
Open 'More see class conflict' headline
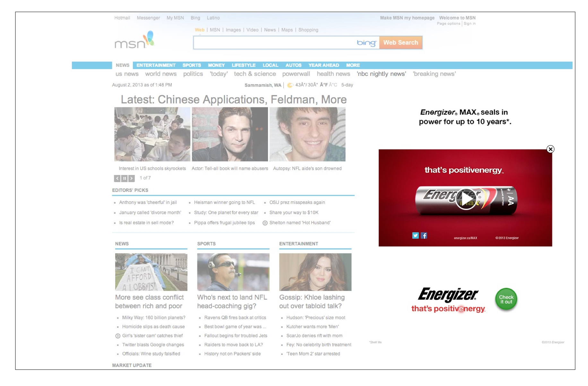tap(149, 302)
